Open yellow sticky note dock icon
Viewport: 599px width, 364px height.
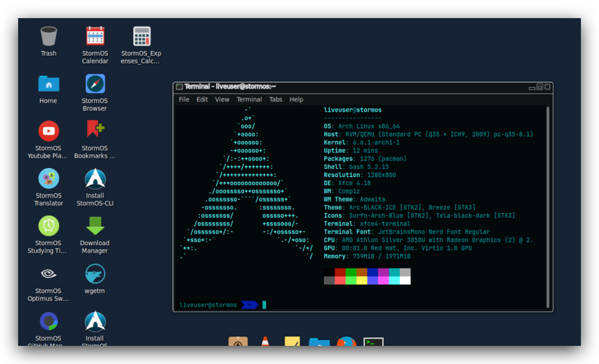coord(293,342)
